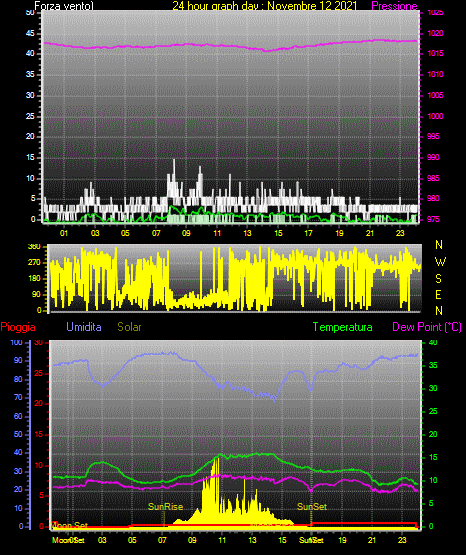The width and height of the screenshot is (466, 555).
Task: Select the S compass letter
Action: [438, 279]
